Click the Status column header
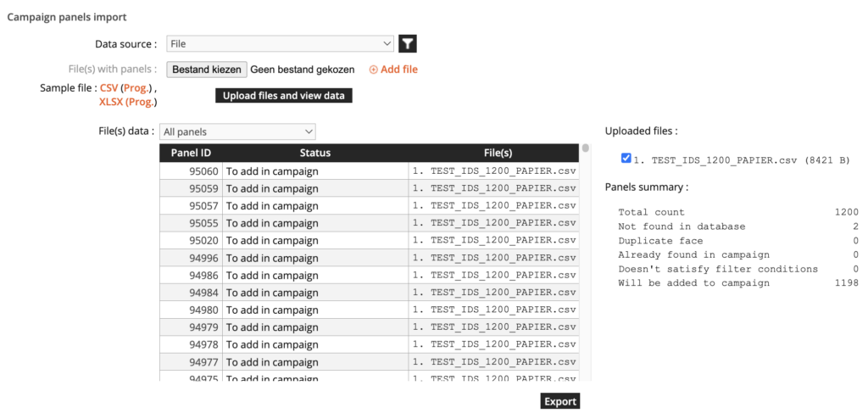This screenshot has height=419, width=868. click(314, 153)
